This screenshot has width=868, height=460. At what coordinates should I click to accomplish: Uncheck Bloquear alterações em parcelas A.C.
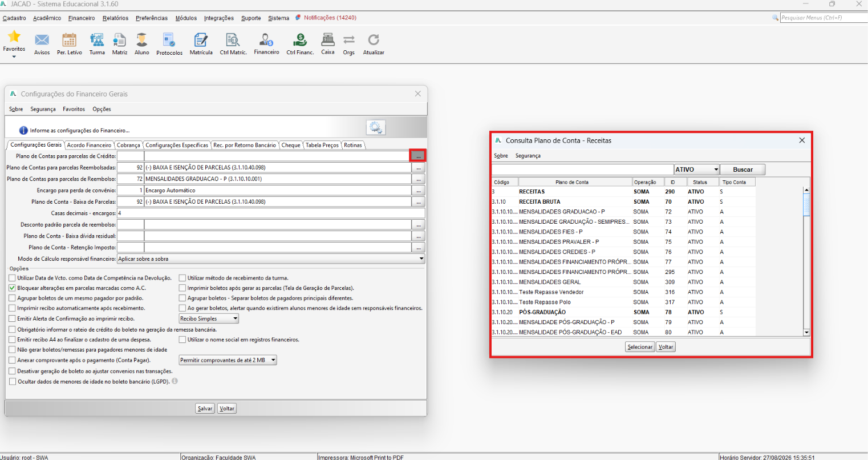13,288
